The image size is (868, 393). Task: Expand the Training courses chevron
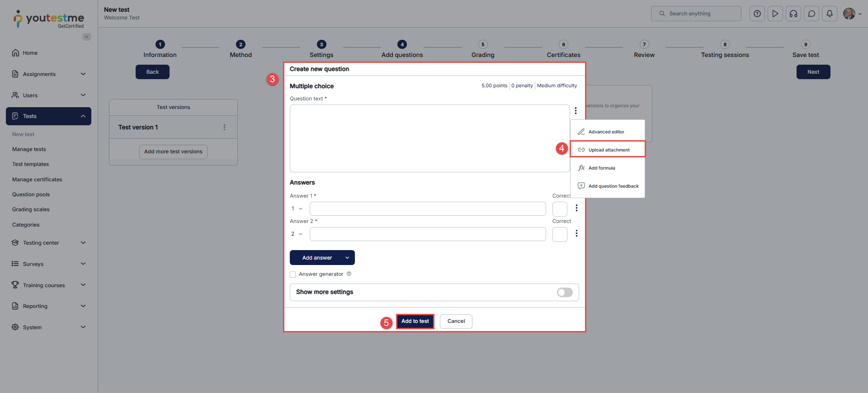click(83, 285)
